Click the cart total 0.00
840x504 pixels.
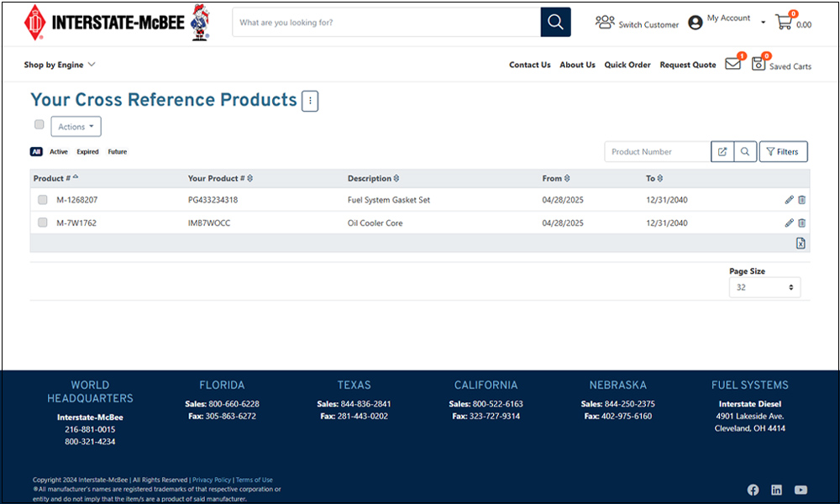tap(804, 24)
